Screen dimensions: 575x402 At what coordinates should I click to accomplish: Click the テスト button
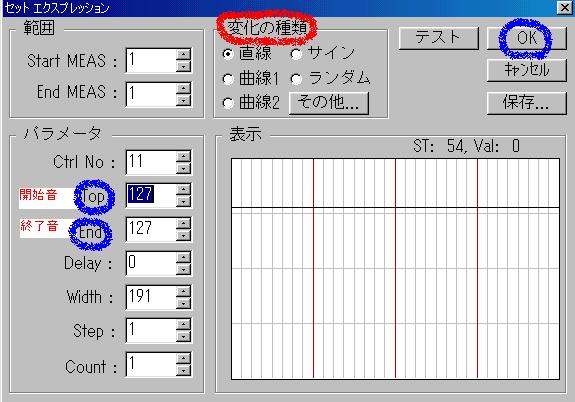(x=438, y=38)
